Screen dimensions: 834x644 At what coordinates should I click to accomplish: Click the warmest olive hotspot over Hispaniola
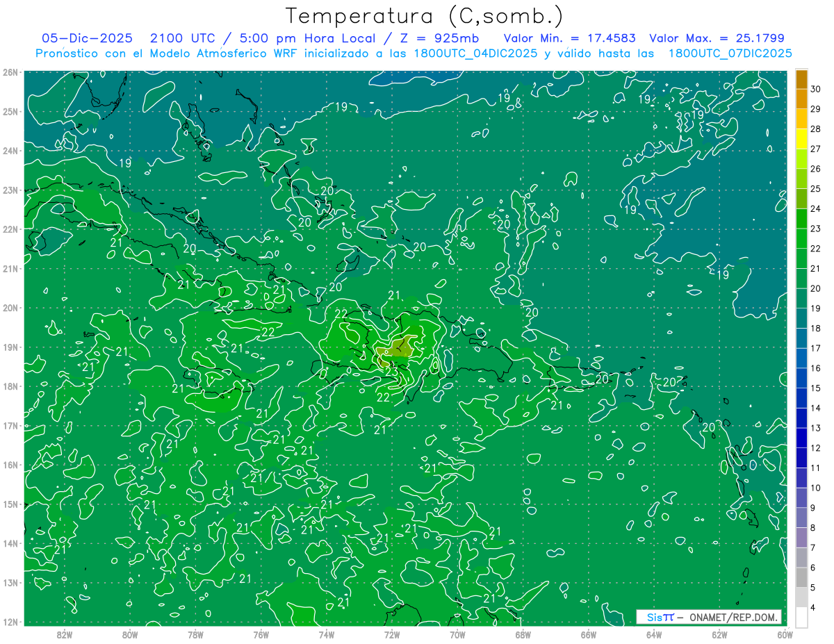398,349
